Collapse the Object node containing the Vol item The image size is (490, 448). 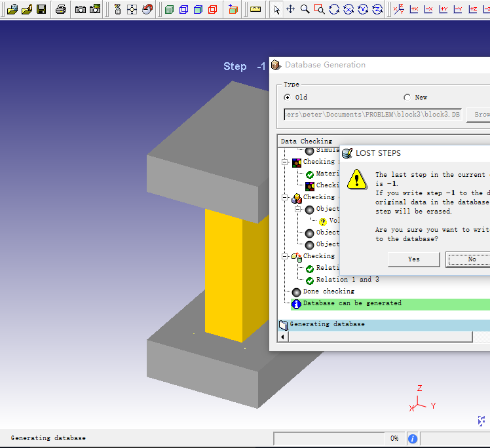pyautogui.click(x=297, y=209)
